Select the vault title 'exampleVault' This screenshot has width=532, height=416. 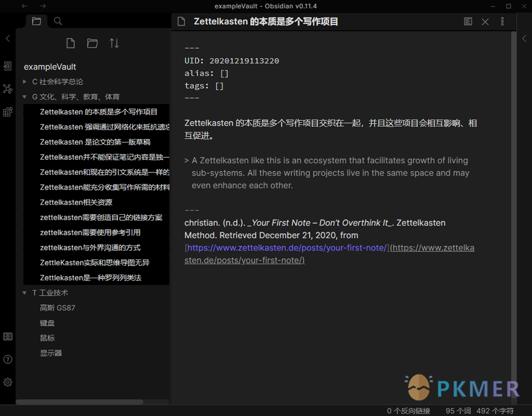point(50,67)
